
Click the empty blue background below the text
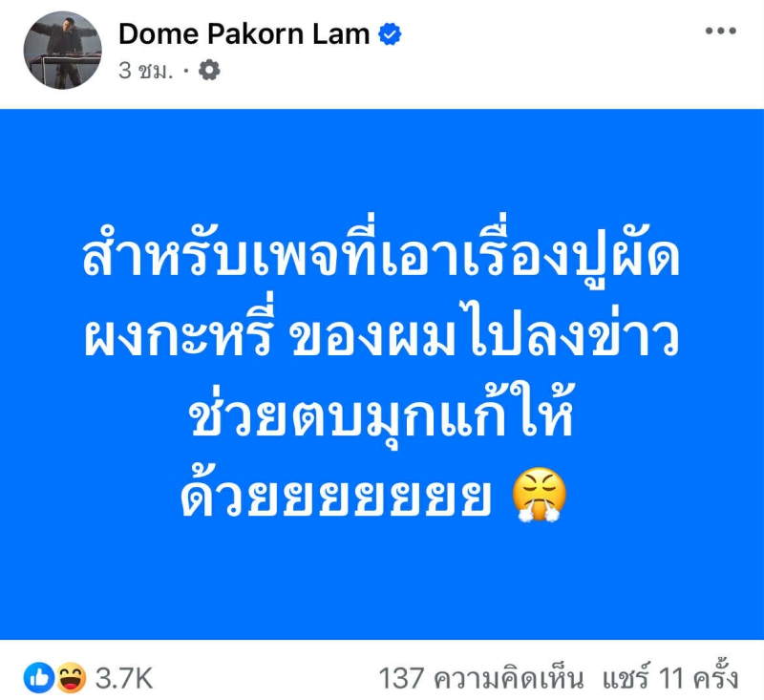click(382, 584)
